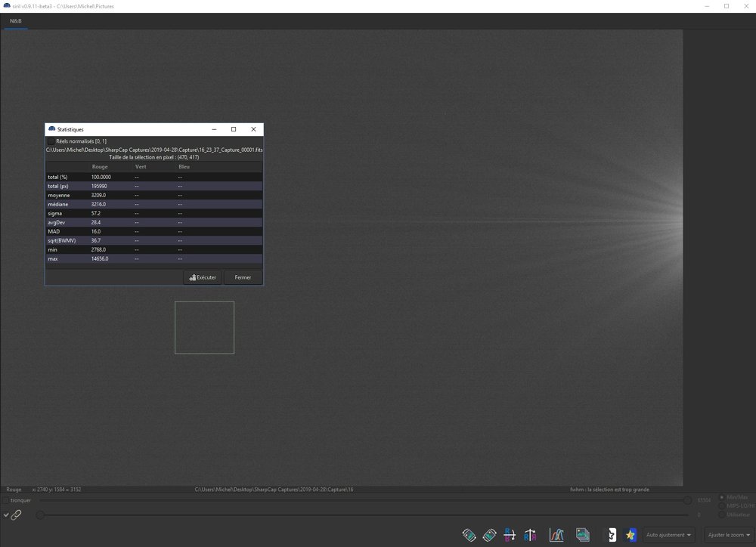
Task: Switch to the N&B tab
Action: click(16, 21)
